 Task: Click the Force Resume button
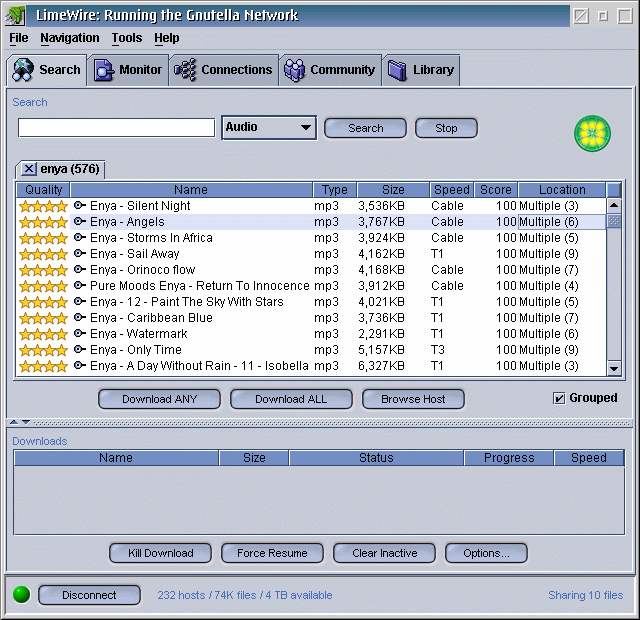(272, 553)
